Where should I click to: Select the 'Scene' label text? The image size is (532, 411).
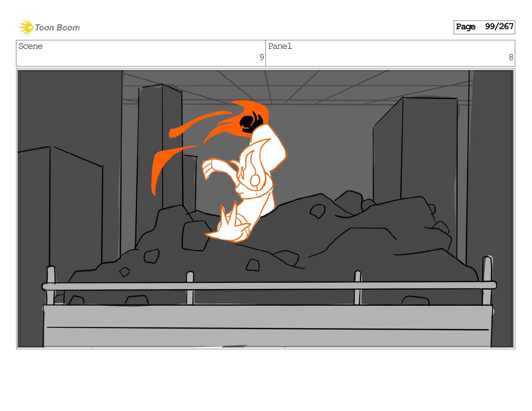click(31, 46)
